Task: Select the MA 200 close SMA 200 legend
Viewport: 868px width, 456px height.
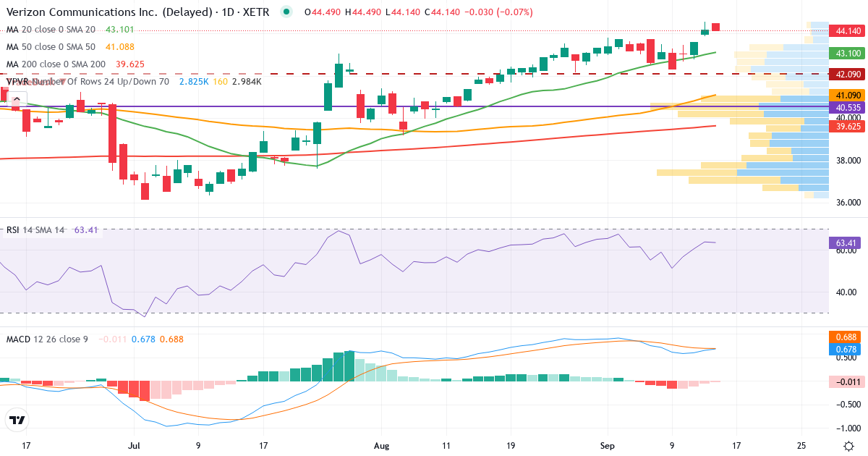Action: [56, 64]
